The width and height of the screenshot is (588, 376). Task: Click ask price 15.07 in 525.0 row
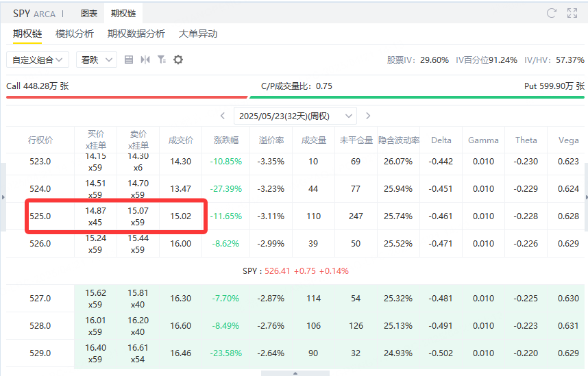(138, 211)
